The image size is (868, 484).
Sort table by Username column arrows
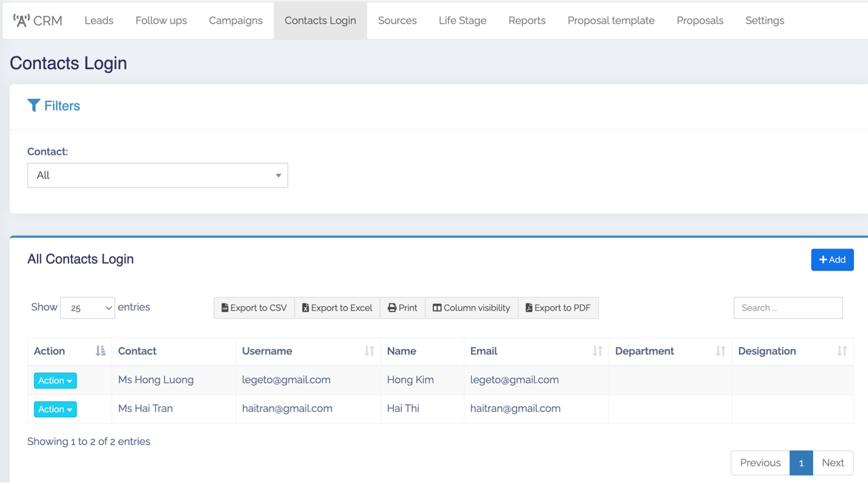369,351
